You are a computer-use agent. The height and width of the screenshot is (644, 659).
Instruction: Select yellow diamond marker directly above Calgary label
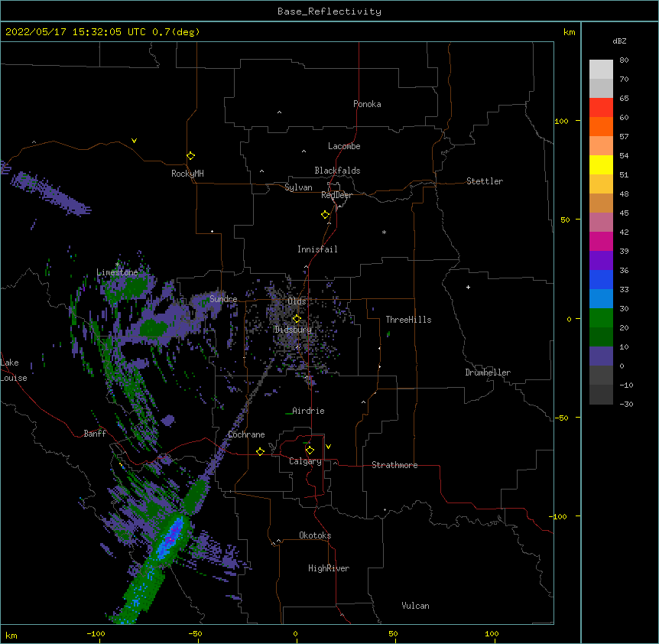coord(310,450)
